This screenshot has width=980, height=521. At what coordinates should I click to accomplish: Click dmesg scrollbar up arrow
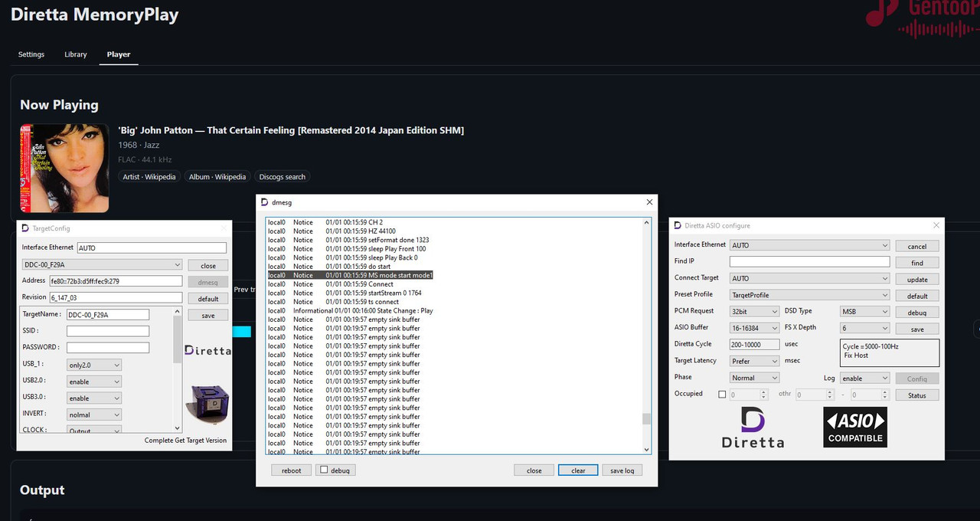tap(646, 223)
